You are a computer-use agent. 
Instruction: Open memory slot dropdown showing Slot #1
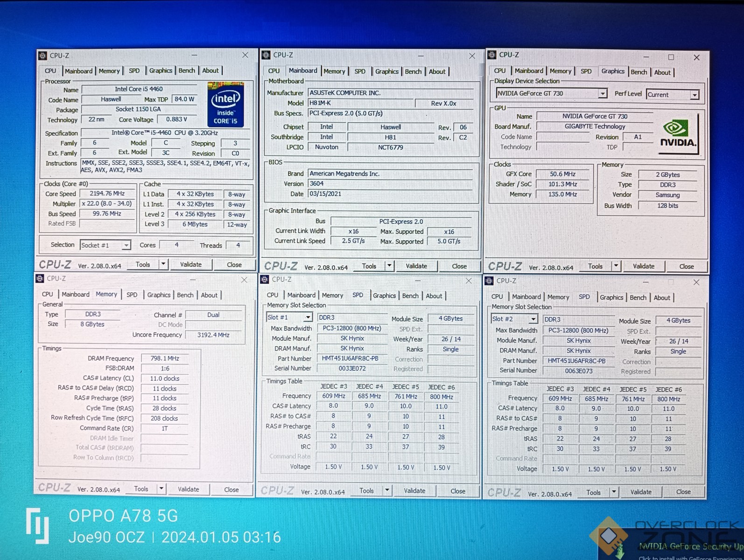tap(289, 317)
